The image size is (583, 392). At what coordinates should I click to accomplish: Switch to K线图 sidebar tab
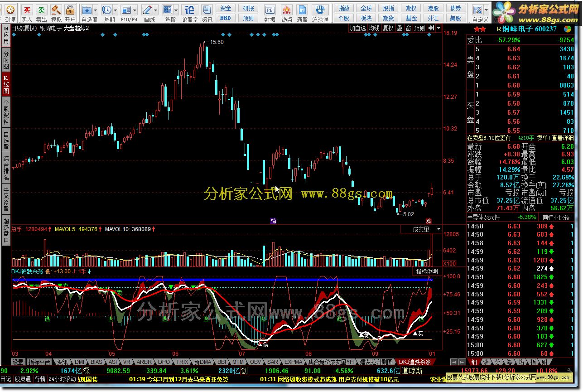click(x=6, y=84)
